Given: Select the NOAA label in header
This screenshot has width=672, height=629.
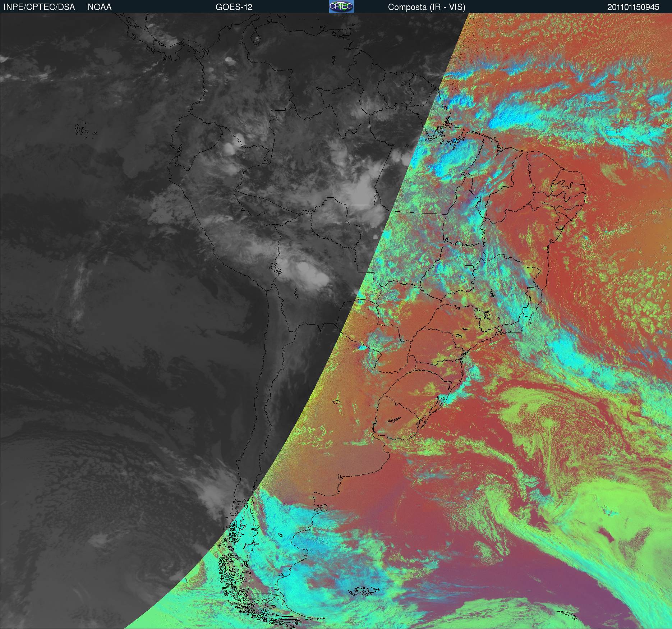Looking at the screenshot, I should point(100,7).
